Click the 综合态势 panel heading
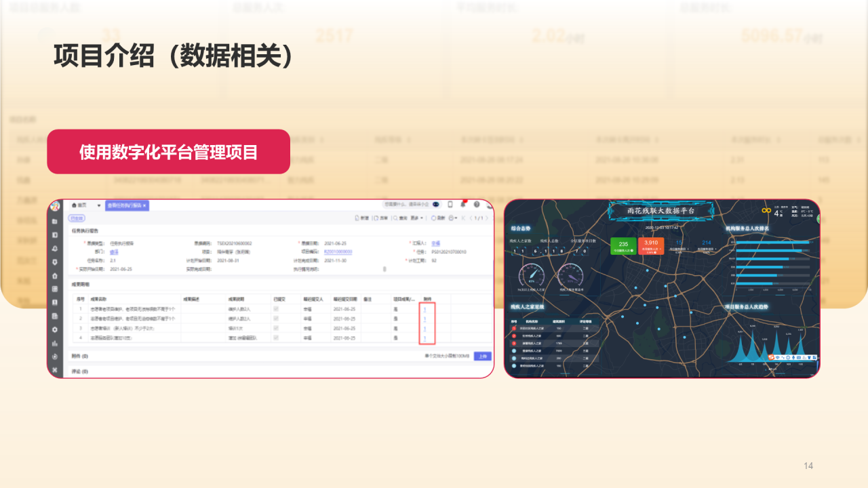Viewport: 868px width, 488px height. pos(521,228)
